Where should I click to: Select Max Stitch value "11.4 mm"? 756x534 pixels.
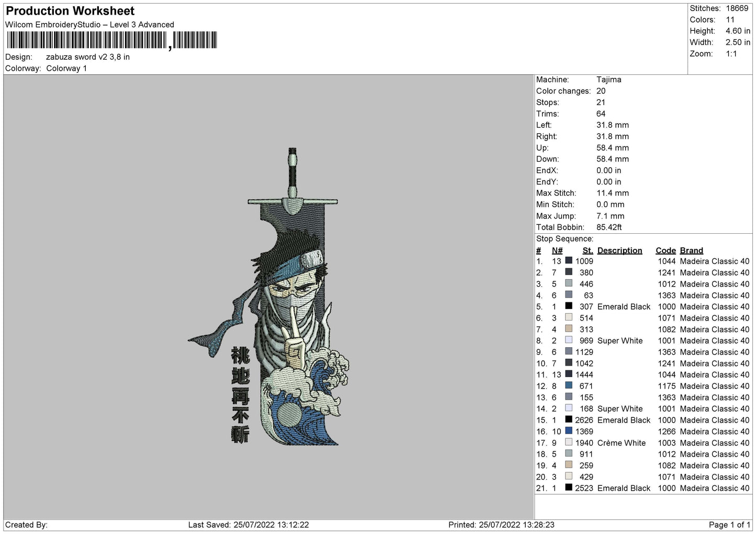pos(613,193)
